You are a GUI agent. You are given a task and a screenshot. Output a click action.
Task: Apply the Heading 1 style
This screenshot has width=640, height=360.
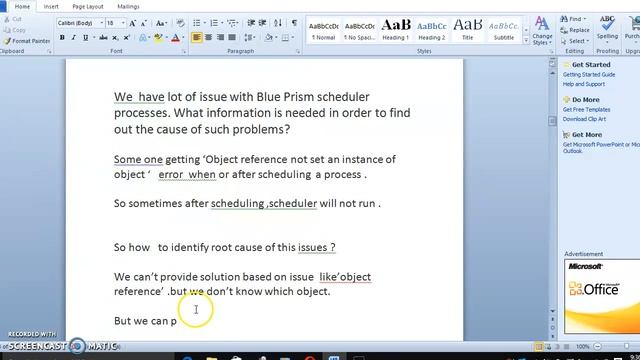tap(396, 30)
